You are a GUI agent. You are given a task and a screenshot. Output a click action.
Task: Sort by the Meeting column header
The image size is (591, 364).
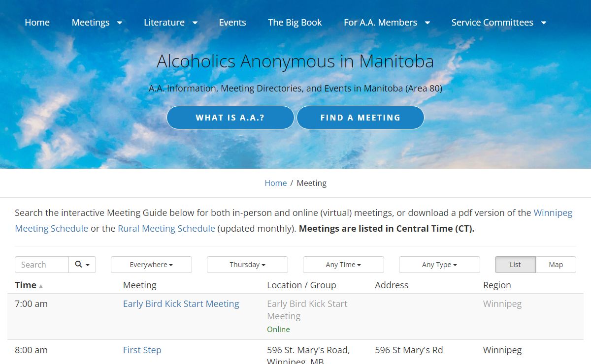tap(140, 285)
